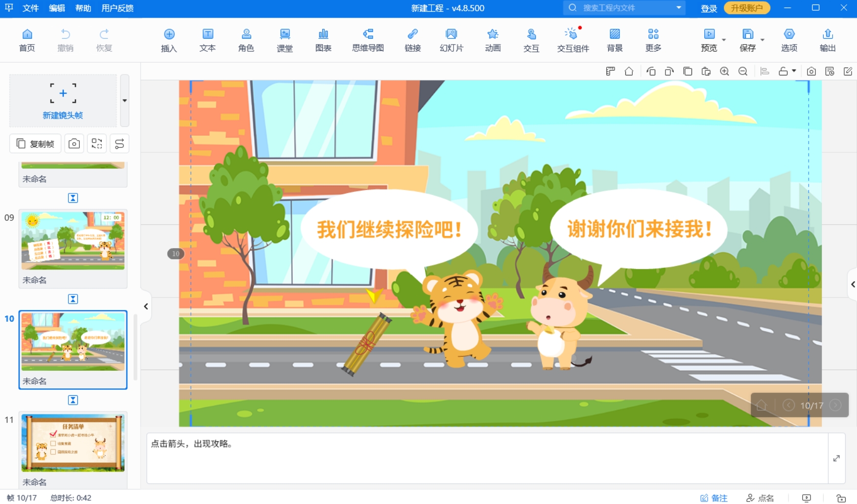Open the 文件 menu
The height and width of the screenshot is (504, 857).
coord(30,8)
